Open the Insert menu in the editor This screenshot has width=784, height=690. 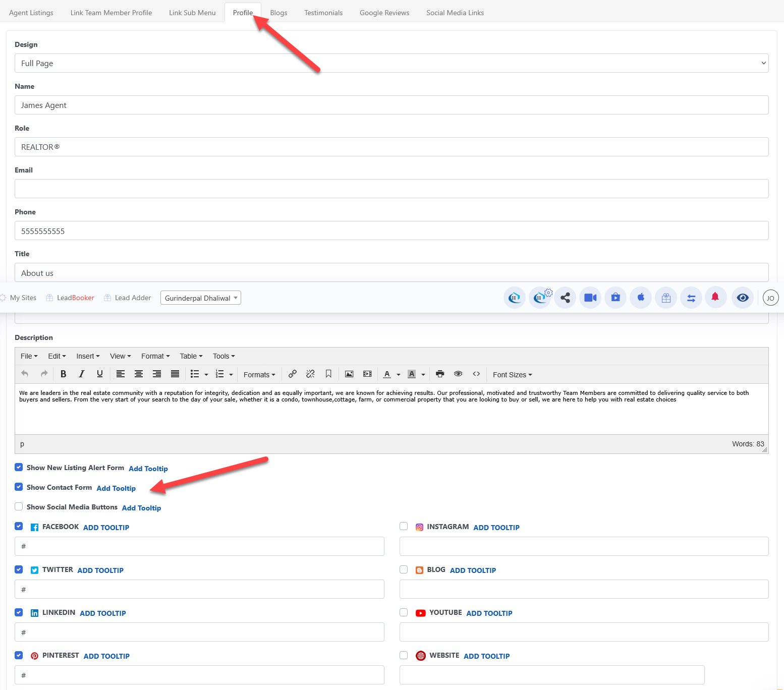88,356
